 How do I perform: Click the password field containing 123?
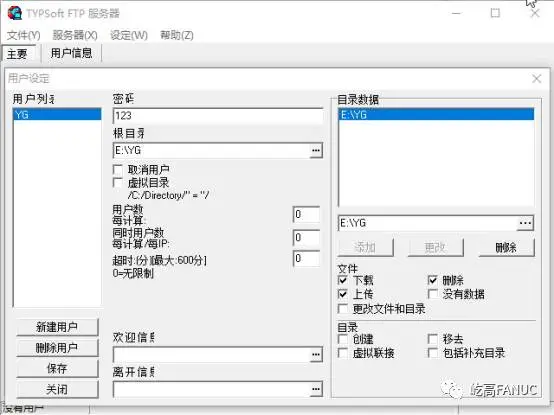218,115
